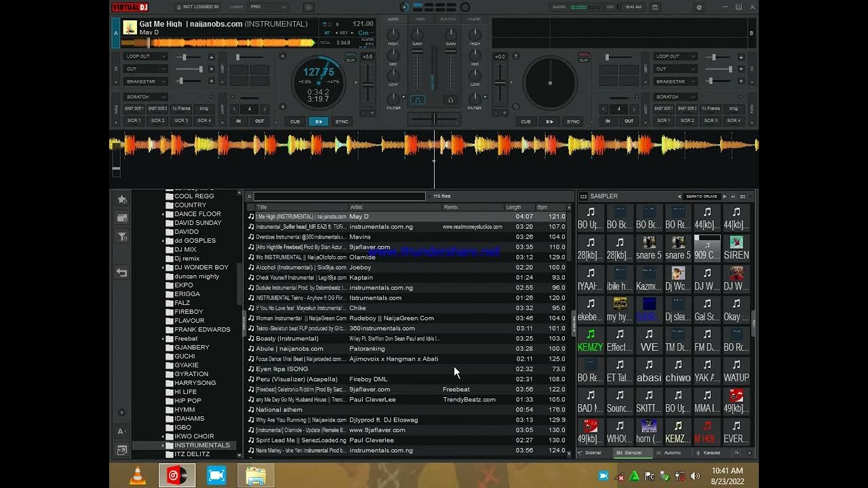This screenshot has width=868, height=488.
Task: Click the pitch minus button on deck A
Action: [x=363, y=113]
